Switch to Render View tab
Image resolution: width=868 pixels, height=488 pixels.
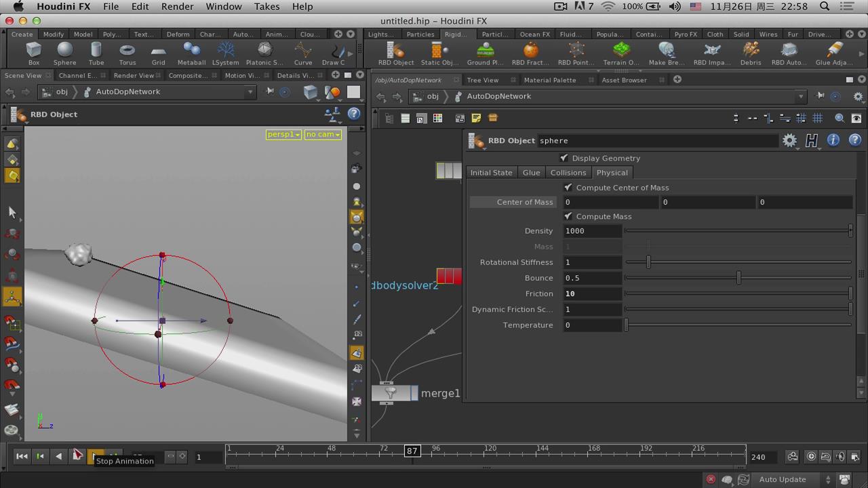coord(134,75)
